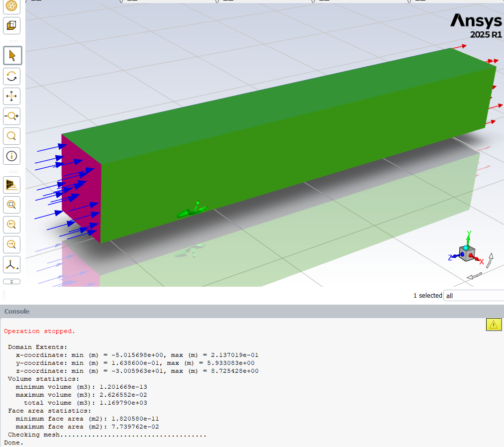The width and height of the screenshot is (504, 447).
Task: Choose the zoom in/out tool
Action: pyautogui.click(x=12, y=116)
